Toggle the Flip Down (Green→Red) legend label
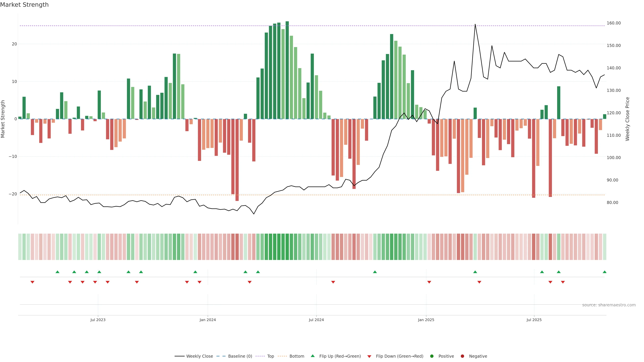 pos(399,356)
